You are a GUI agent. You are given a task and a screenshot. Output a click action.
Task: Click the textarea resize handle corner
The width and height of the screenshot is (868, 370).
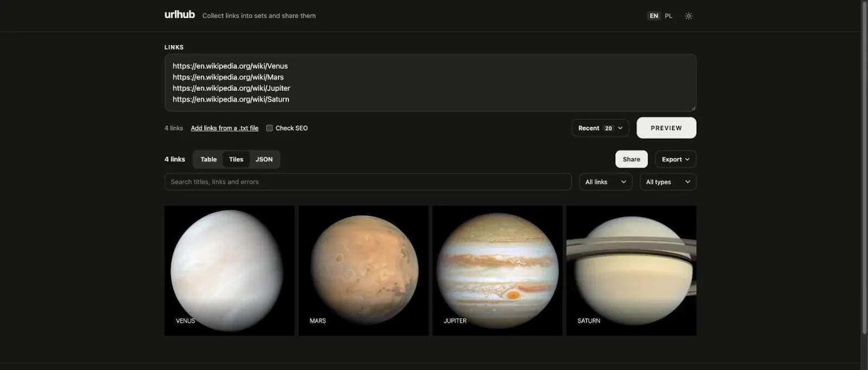(x=693, y=108)
